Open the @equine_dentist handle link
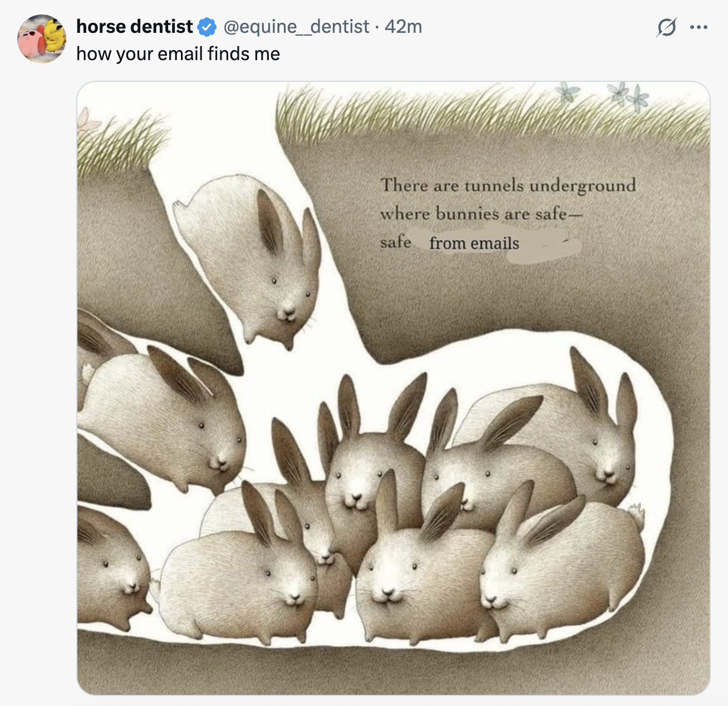728x706 pixels. [296, 26]
